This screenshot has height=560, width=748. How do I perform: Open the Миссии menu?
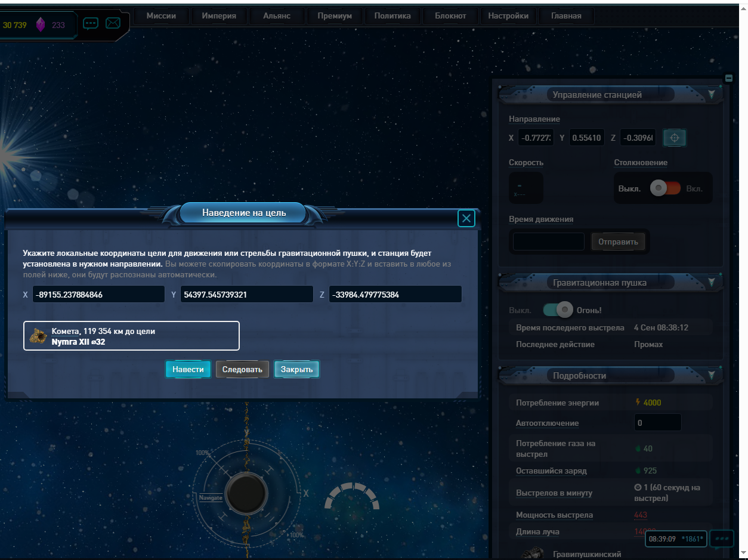(162, 16)
